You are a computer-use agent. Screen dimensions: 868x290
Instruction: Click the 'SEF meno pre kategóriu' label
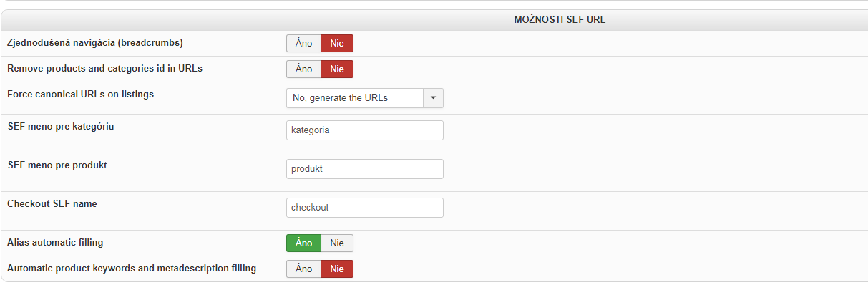coord(61,127)
